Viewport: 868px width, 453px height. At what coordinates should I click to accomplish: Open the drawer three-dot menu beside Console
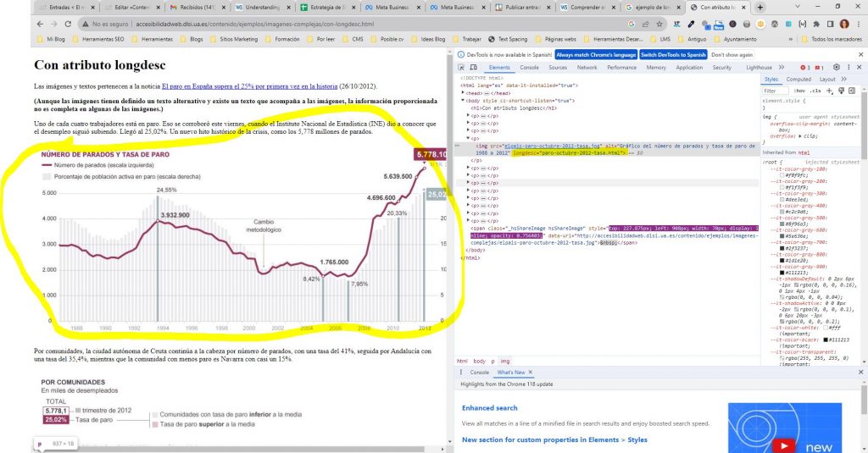[x=461, y=373]
